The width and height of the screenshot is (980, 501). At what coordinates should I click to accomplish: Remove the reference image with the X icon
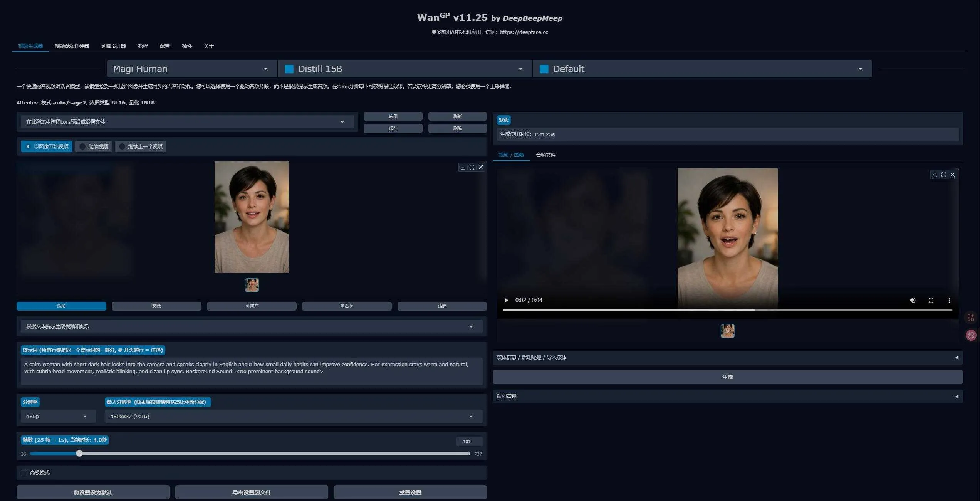[x=481, y=167]
